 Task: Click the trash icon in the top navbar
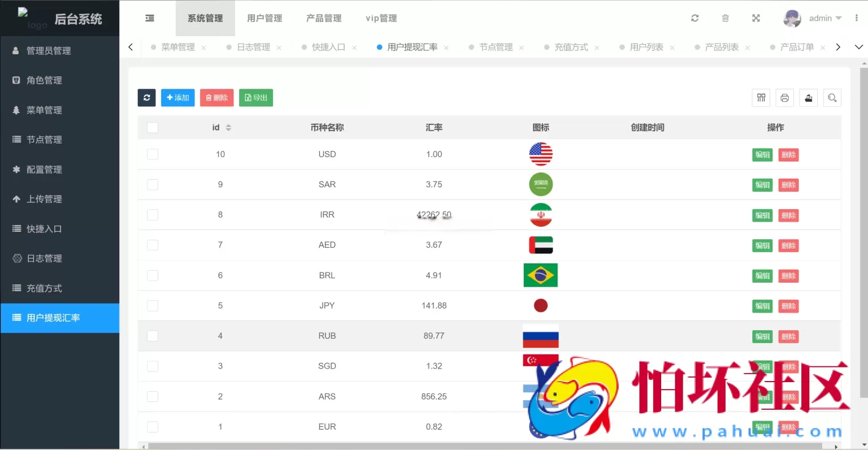(x=725, y=18)
